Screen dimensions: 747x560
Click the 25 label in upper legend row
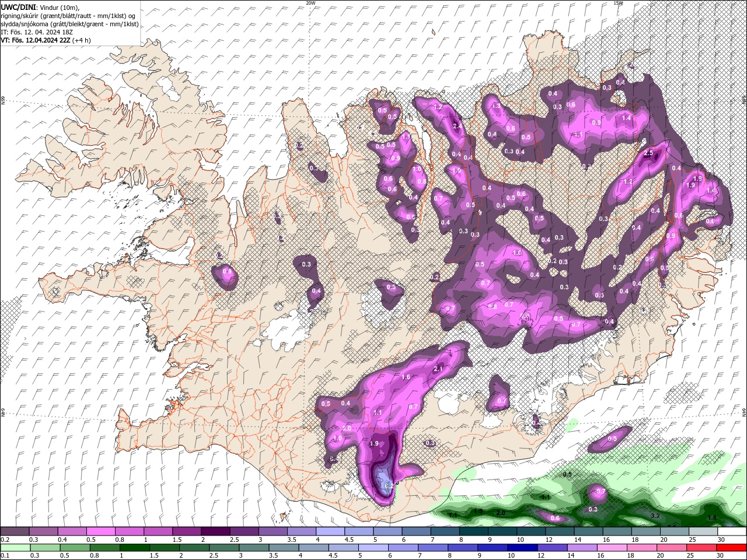point(692,540)
